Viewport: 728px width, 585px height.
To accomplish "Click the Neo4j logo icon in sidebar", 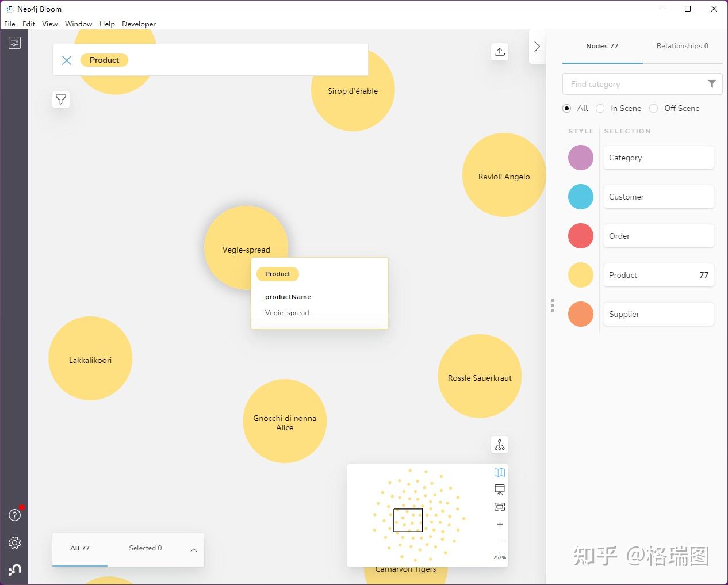I will coord(15,569).
